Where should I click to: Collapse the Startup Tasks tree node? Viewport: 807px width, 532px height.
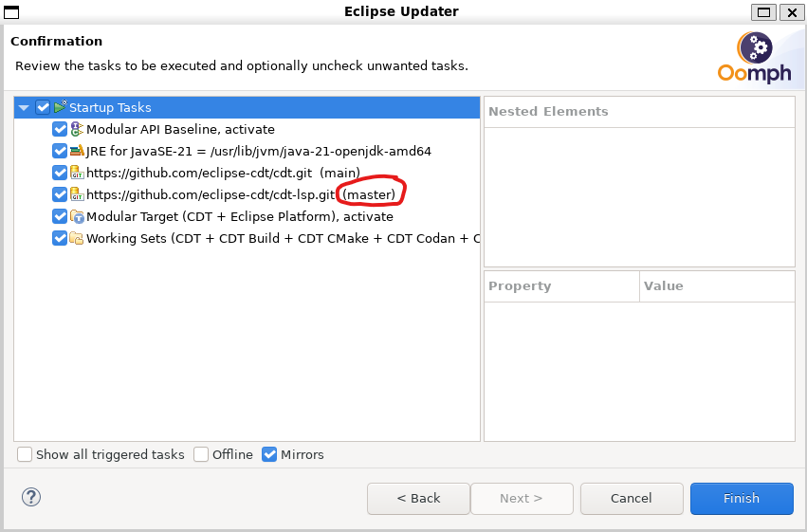(x=24, y=108)
